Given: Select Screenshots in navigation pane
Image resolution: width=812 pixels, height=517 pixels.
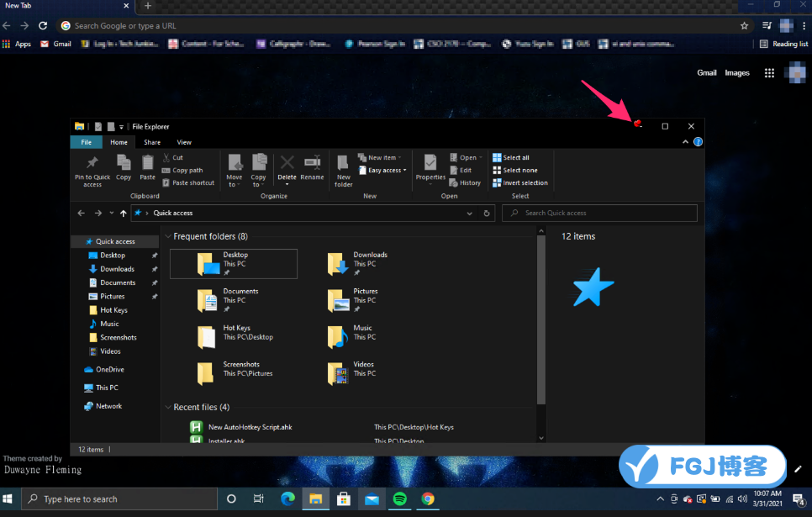Looking at the screenshot, I should [118, 337].
